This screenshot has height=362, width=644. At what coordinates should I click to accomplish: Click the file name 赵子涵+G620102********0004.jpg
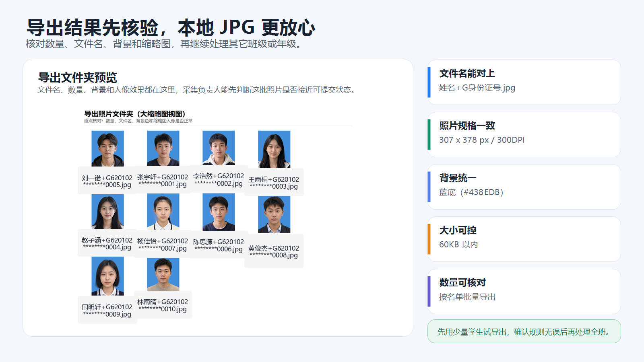(x=107, y=244)
